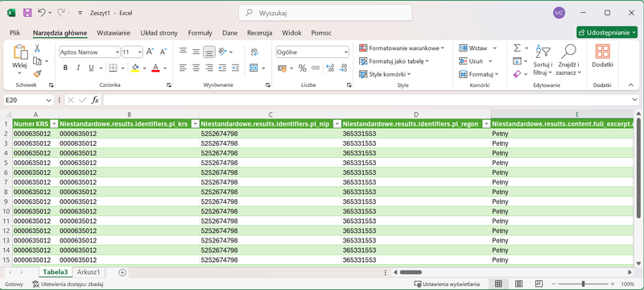Screen dimensions: 644x290
Task: Click the Clear eraser icon
Action: pos(517,74)
